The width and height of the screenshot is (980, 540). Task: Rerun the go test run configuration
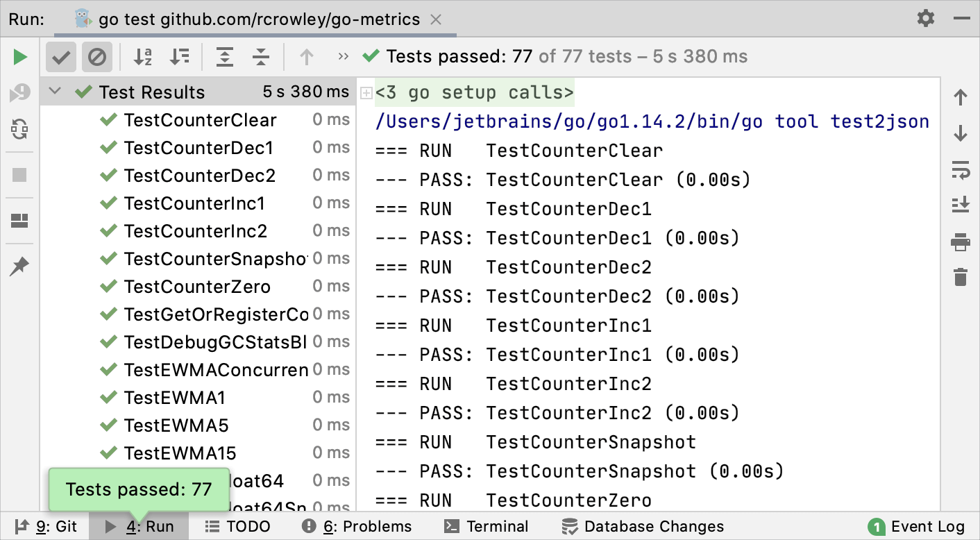(x=19, y=57)
